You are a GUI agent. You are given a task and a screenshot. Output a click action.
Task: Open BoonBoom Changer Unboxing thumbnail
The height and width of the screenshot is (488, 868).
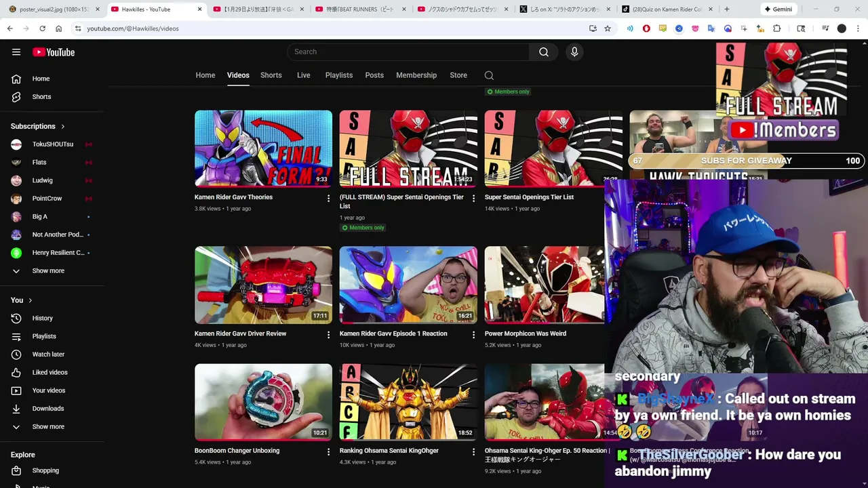coord(263,402)
